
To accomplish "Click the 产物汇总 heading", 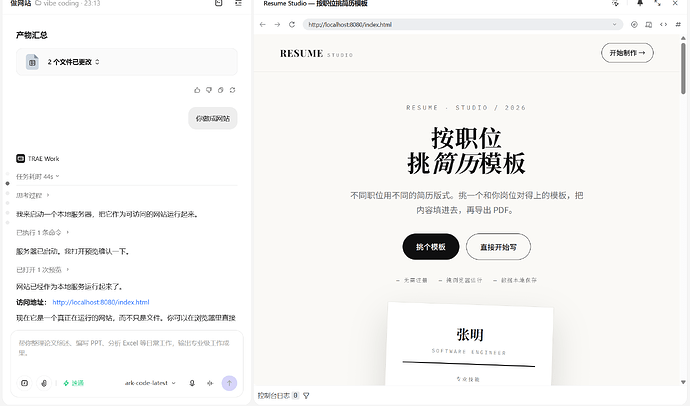I will [32, 35].
